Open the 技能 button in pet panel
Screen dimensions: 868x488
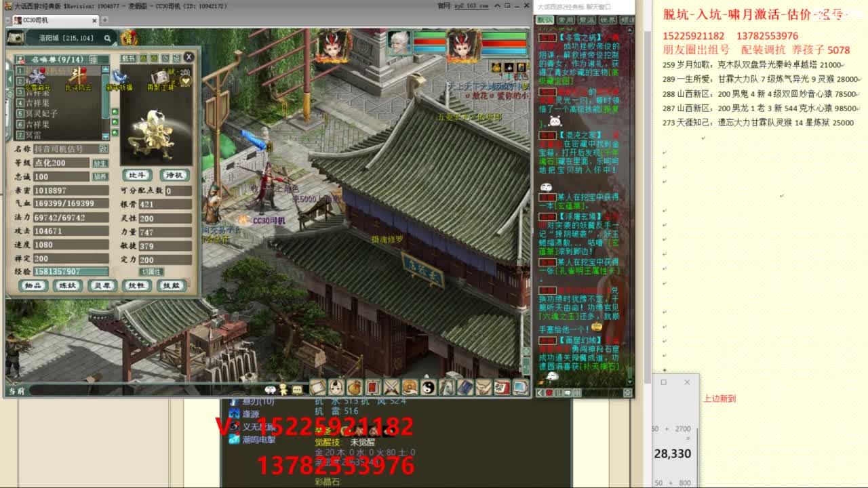(172, 286)
